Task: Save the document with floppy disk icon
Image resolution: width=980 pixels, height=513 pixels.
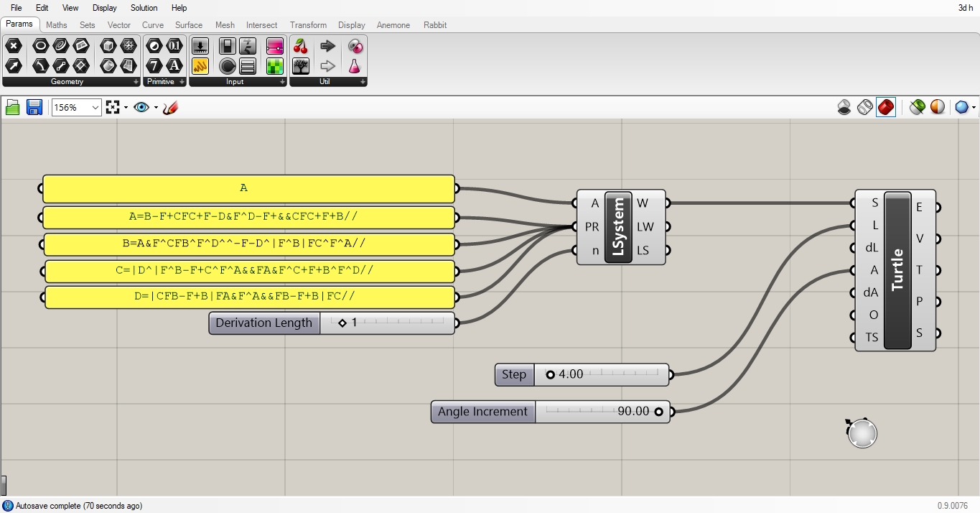Action: (34, 108)
